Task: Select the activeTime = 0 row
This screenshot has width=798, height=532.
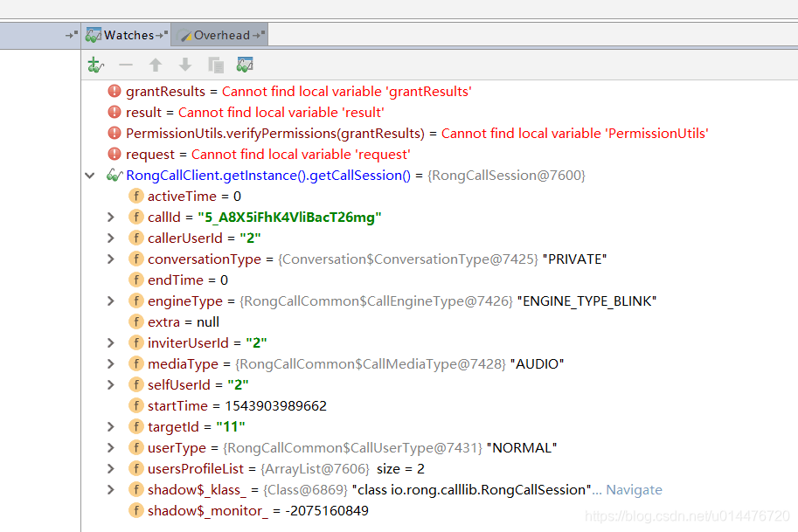Action: tap(194, 197)
